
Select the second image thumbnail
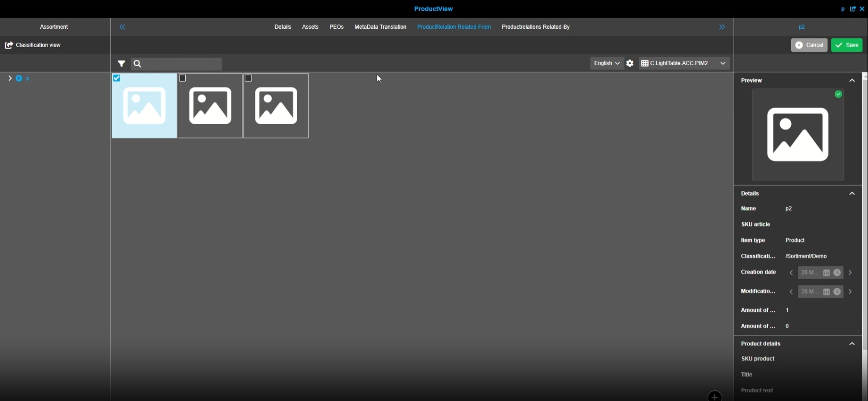(x=210, y=106)
